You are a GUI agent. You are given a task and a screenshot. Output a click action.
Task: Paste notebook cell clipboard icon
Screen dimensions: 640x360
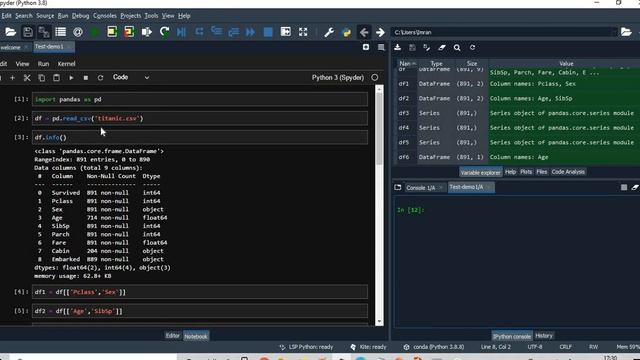point(56,78)
